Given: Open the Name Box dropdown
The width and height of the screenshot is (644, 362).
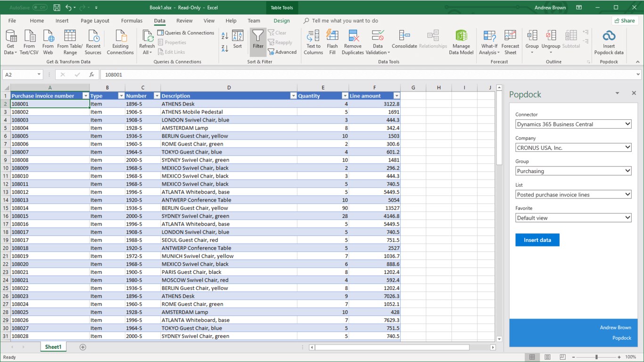Looking at the screenshot, I should point(39,74).
